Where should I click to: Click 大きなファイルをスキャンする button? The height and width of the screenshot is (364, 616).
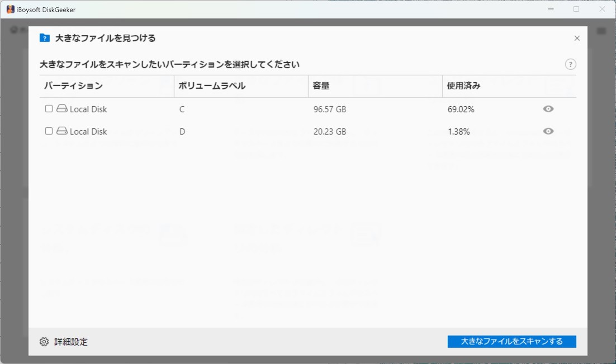click(512, 341)
